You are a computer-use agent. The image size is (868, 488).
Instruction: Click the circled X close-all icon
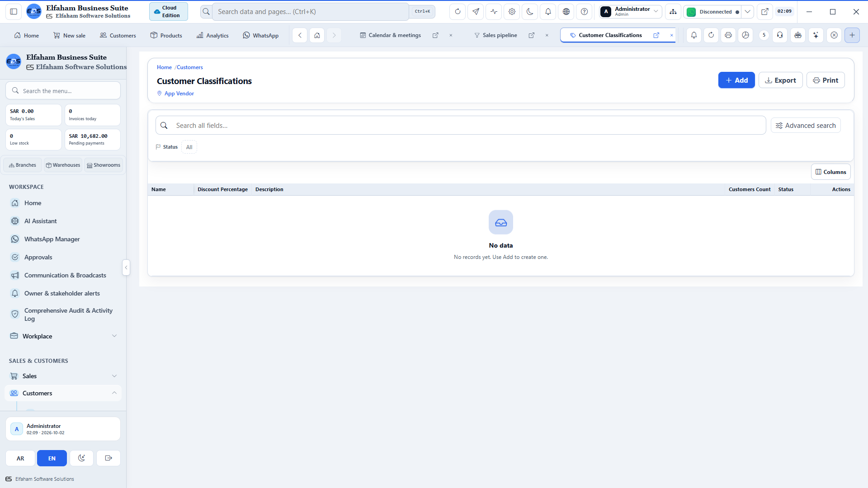click(834, 35)
